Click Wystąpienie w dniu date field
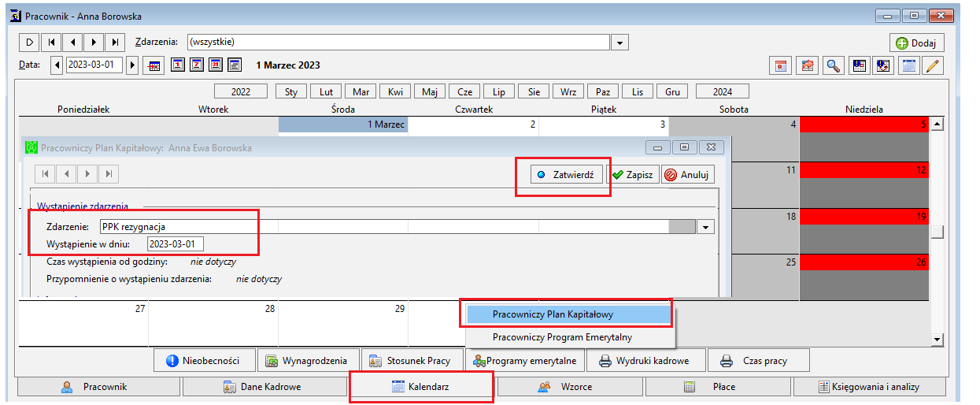This screenshot has width=980, height=405. 176,244
